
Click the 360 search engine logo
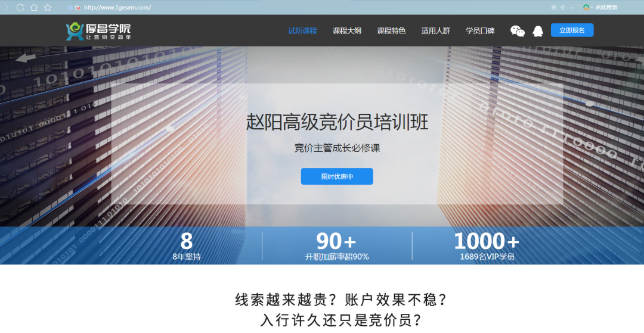[x=586, y=7]
